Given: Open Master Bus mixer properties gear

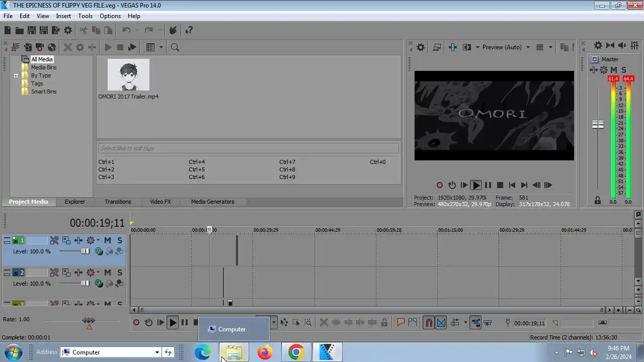Looking at the screenshot, I should [598, 45].
